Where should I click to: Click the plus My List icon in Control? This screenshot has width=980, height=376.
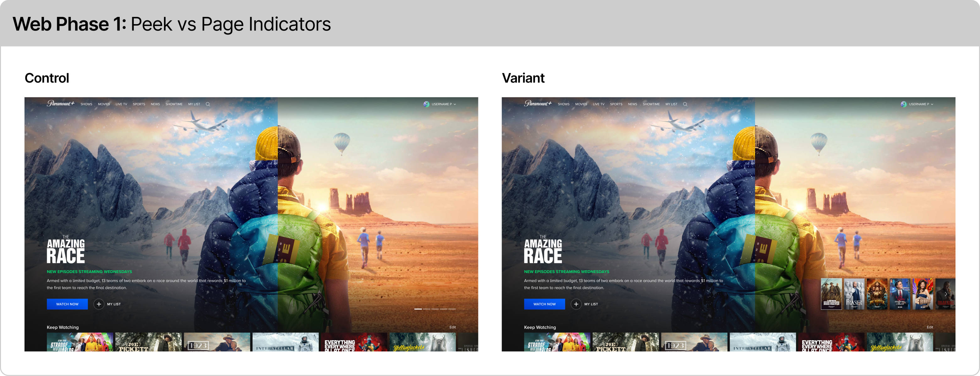[99, 304]
